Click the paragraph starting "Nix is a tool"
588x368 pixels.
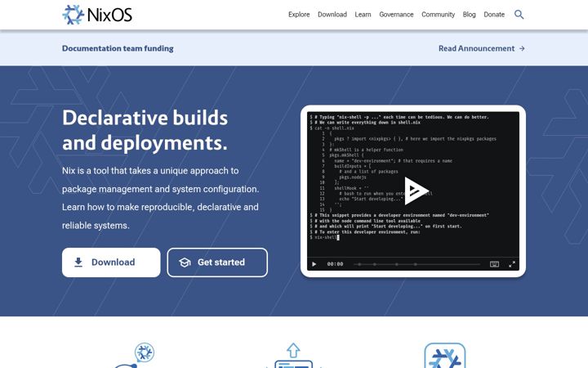(161, 198)
